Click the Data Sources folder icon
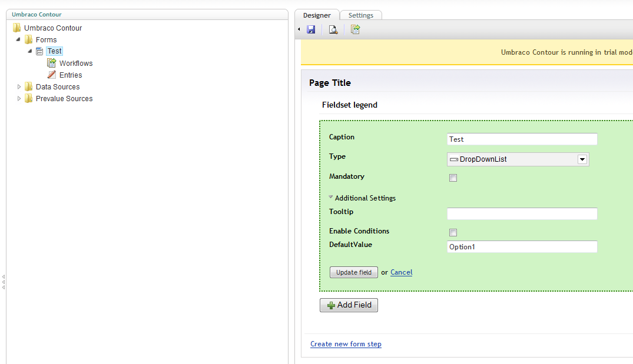 point(28,86)
